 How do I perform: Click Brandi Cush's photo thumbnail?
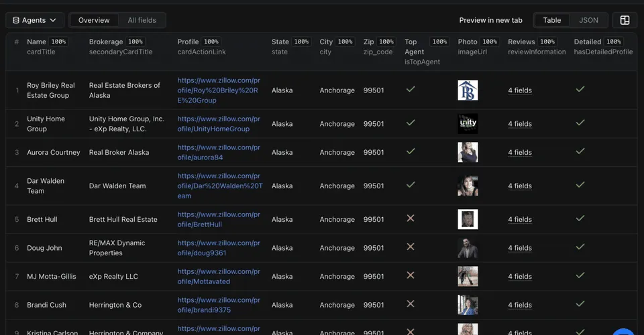click(468, 305)
